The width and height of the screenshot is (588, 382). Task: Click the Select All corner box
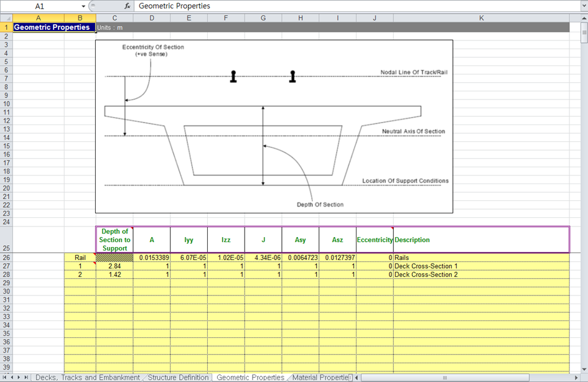(x=6, y=18)
